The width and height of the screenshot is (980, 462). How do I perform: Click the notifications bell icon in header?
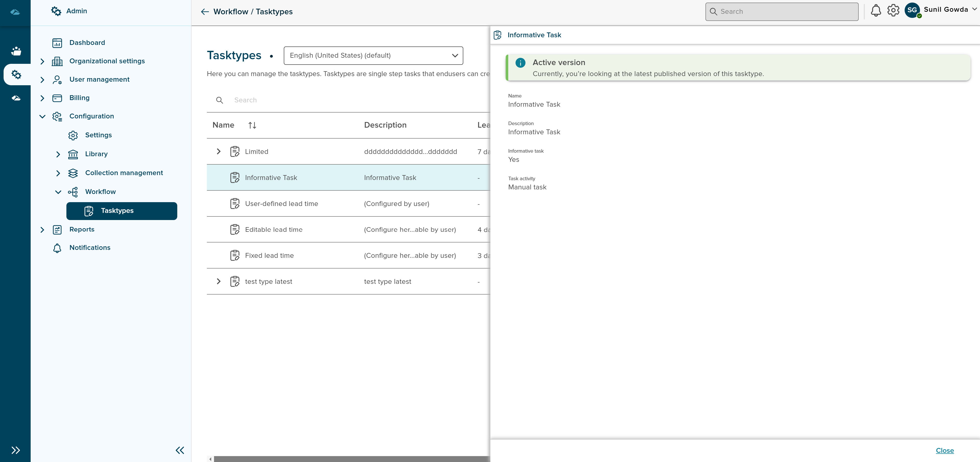(875, 11)
